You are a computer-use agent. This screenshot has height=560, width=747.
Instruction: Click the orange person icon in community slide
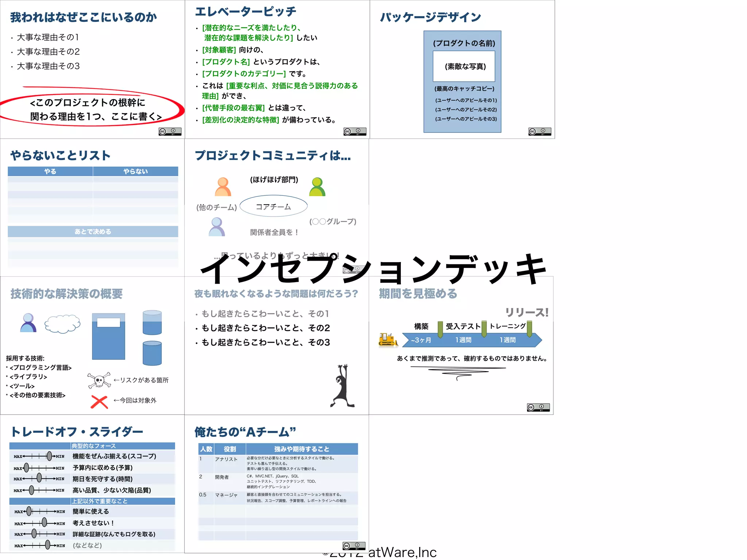point(223,187)
